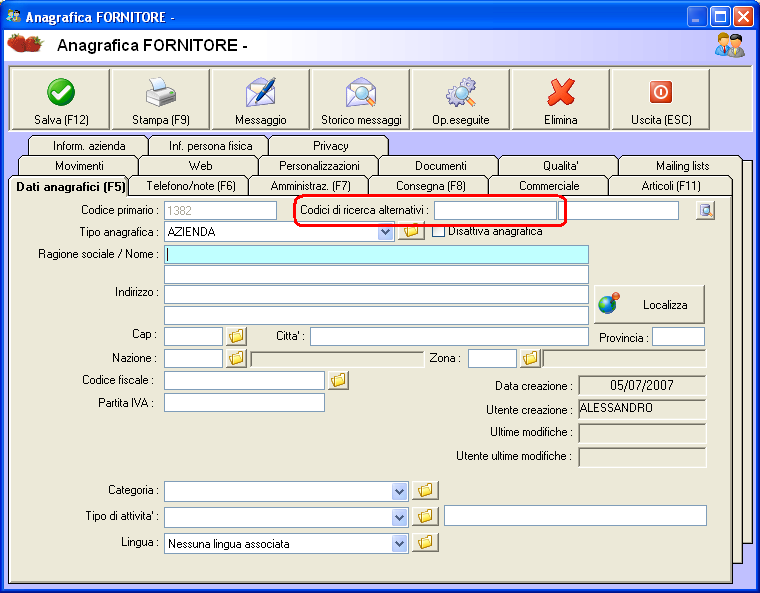This screenshot has height=593, width=760.
Task: Open the Mailing lists tab
Action: [682, 166]
